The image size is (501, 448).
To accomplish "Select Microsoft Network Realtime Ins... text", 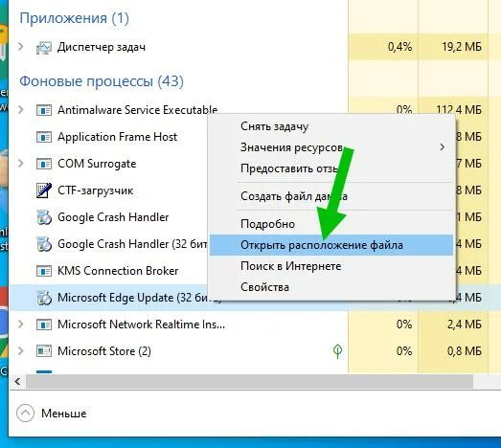I will click(141, 325).
